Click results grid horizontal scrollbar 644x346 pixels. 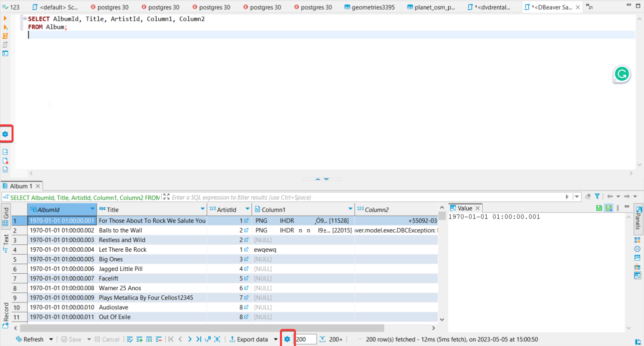[202, 328]
